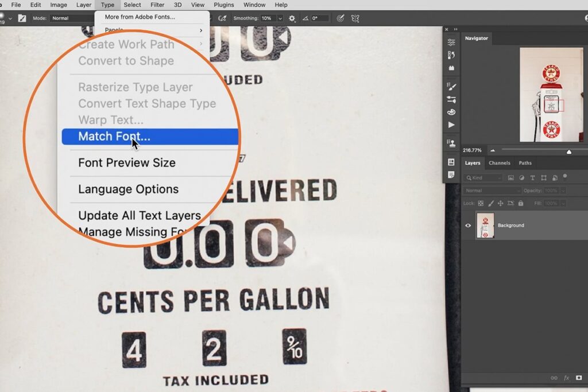Click the add layer style fx icon
This screenshot has width=588, height=392.
point(566,378)
